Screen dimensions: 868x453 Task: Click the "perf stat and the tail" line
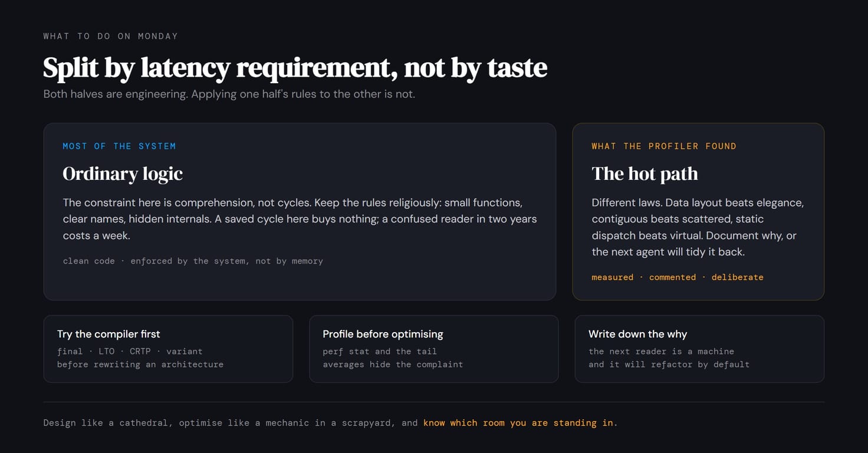[380, 351]
